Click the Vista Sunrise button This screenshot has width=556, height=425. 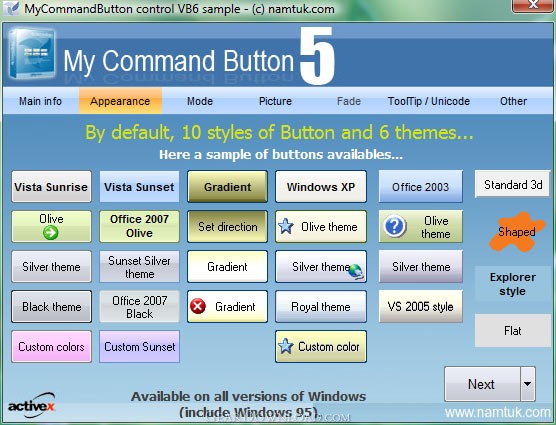tap(51, 186)
